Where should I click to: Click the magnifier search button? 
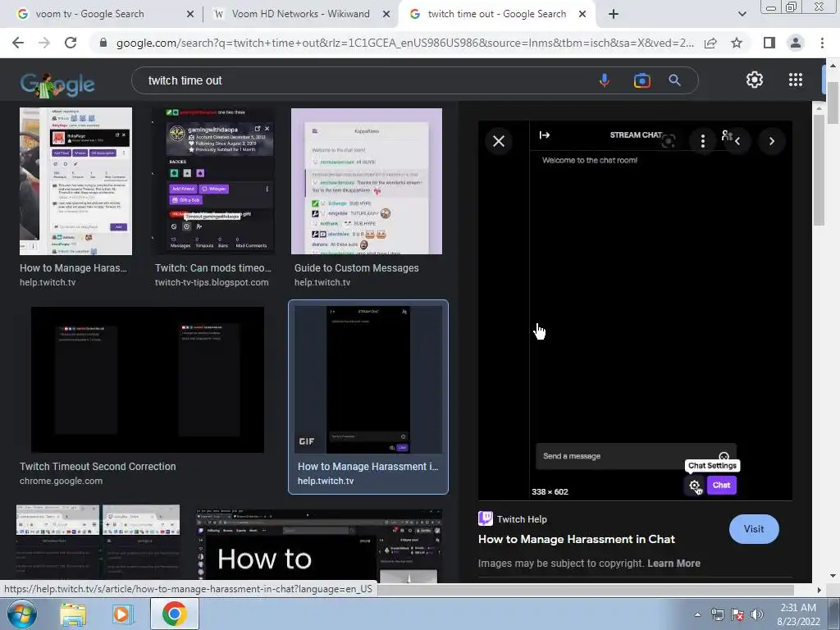click(674, 80)
